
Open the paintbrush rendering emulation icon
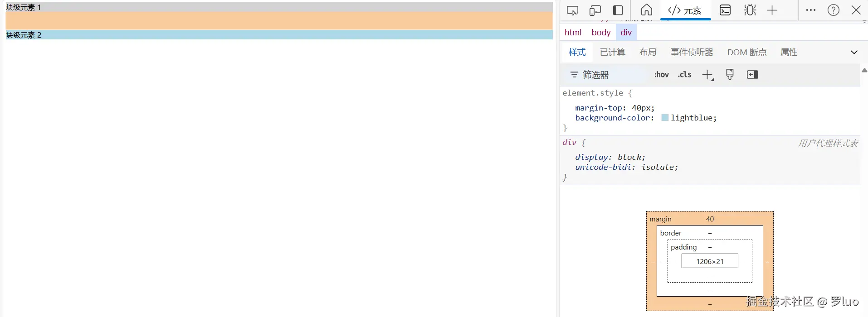pos(730,75)
